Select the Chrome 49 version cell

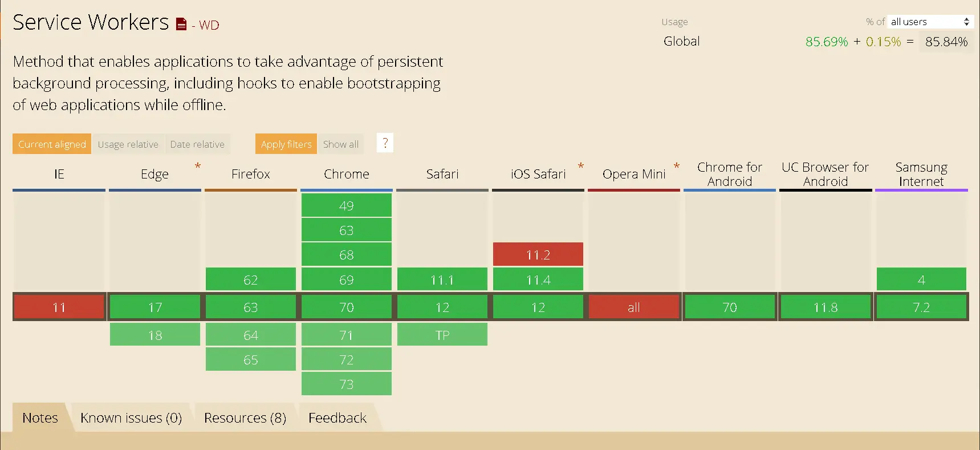click(347, 205)
